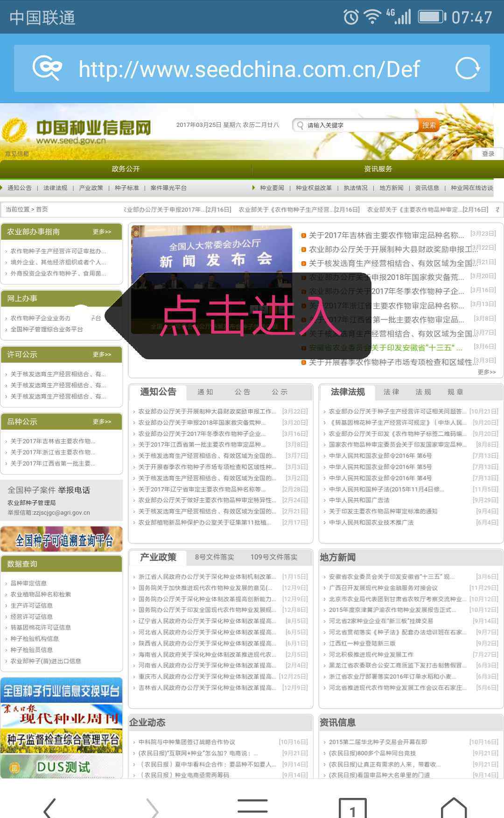
Task: Open 地方新闻 in the sub navigation
Action: click(x=391, y=188)
